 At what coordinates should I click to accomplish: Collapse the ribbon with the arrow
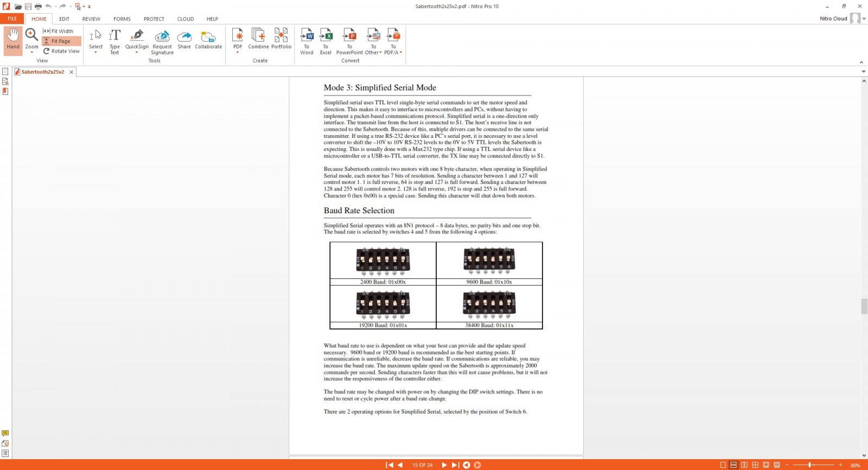tap(861, 62)
